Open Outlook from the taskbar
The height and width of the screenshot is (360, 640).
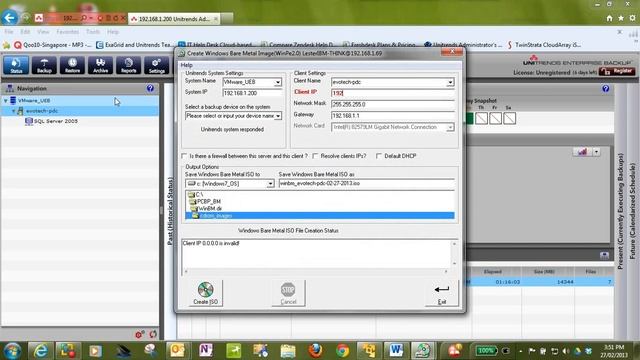coord(177,351)
